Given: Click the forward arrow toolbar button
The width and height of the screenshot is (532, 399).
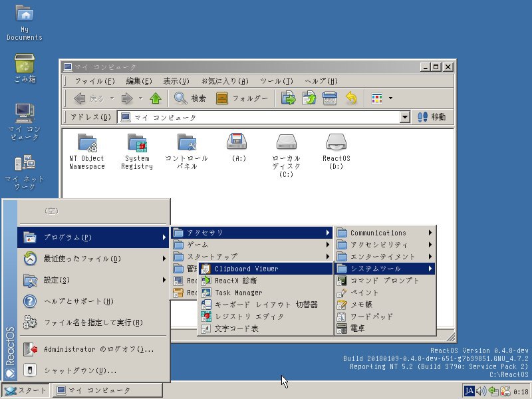Looking at the screenshot, I should pos(127,98).
